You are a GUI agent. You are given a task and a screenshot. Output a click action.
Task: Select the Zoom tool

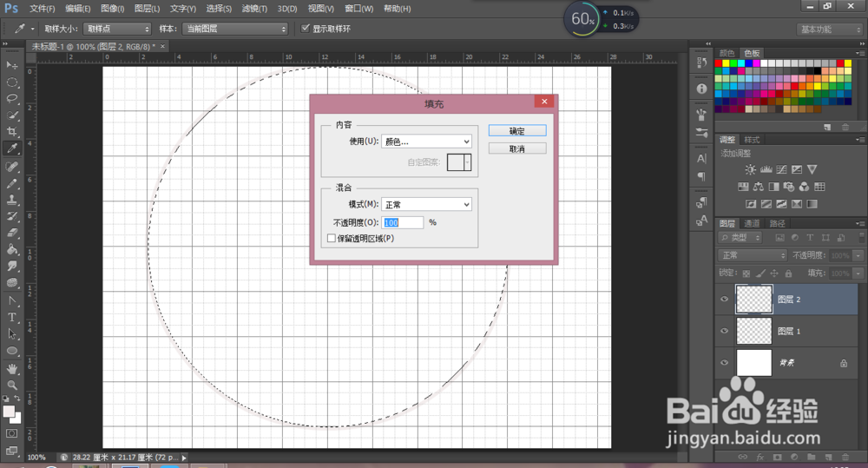pyautogui.click(x=11, y=385)
